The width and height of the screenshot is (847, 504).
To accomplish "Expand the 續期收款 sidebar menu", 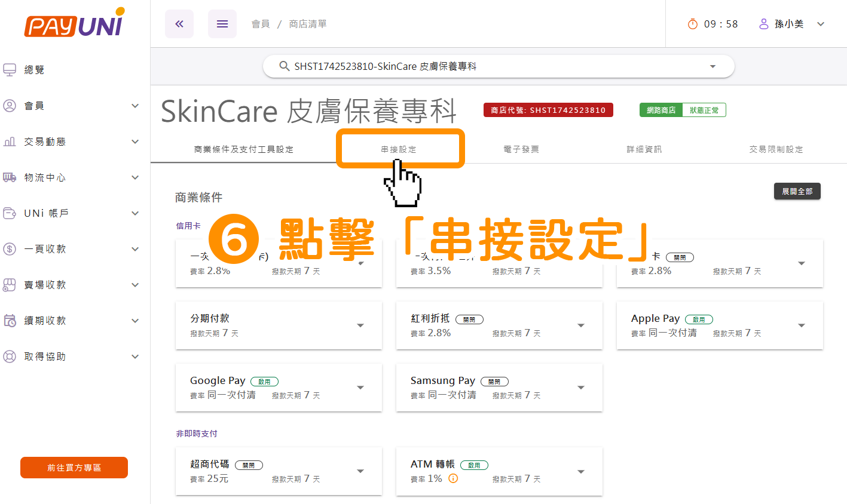I will (135, 321).
